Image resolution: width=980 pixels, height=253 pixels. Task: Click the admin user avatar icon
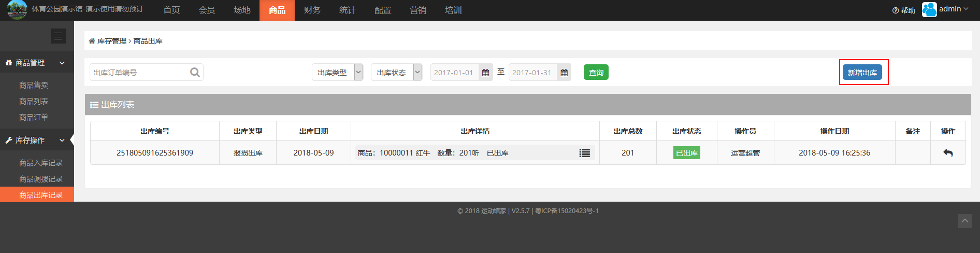(929, 9)
